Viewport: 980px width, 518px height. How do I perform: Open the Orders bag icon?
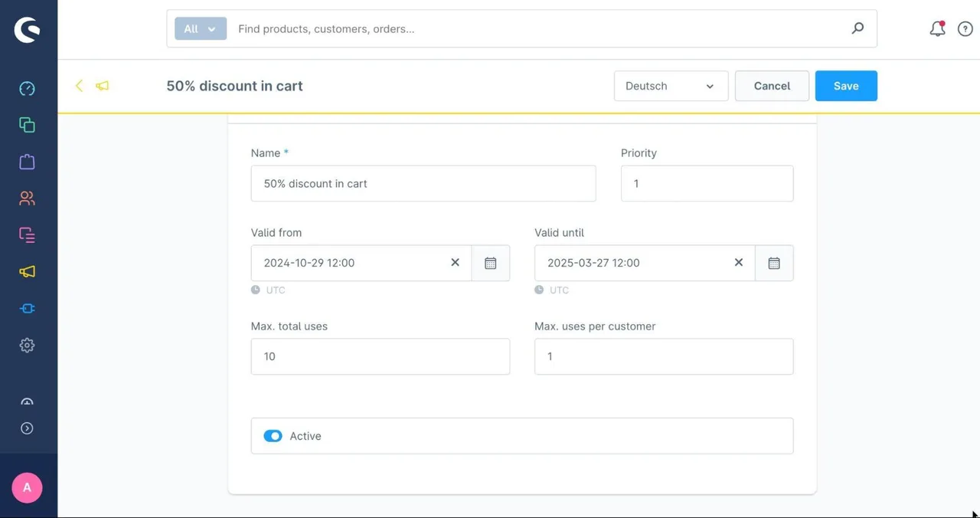point(27,162)
